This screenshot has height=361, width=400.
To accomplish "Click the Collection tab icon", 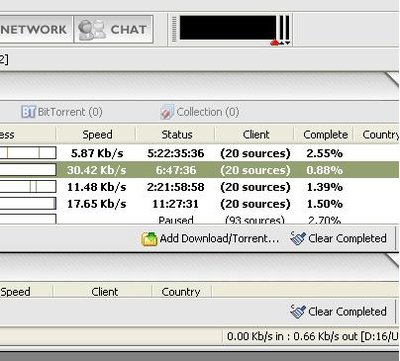I will [x=167, y=112].
